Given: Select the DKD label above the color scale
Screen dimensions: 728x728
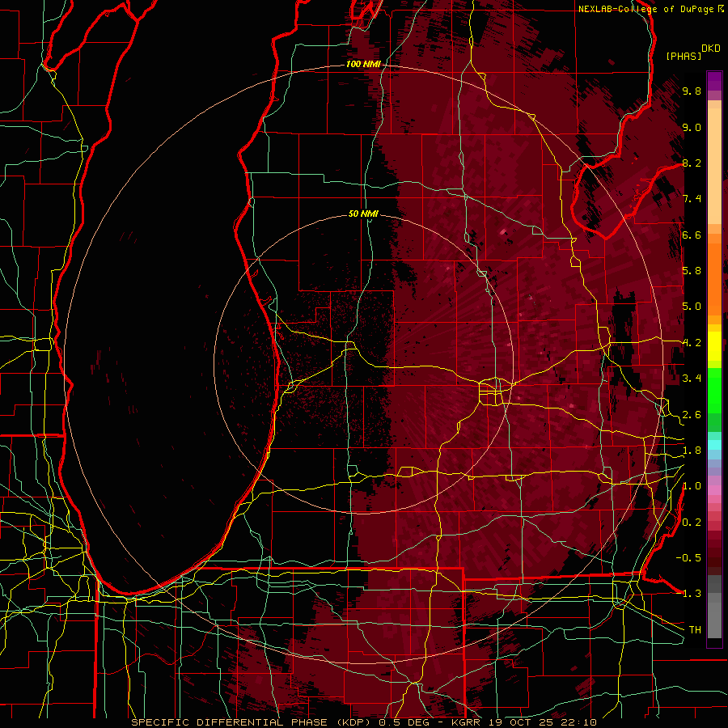Looking at the screenshot, I should [711, 49].
